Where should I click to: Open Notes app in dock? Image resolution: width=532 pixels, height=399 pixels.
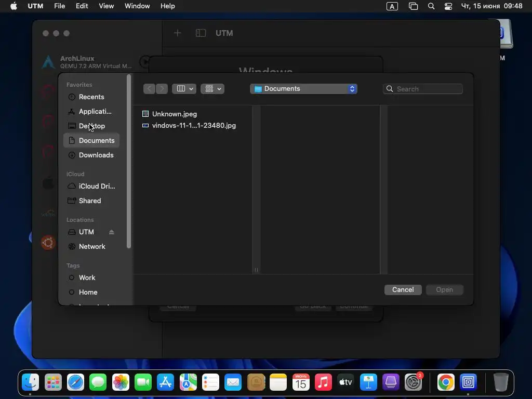coord(278,382)
